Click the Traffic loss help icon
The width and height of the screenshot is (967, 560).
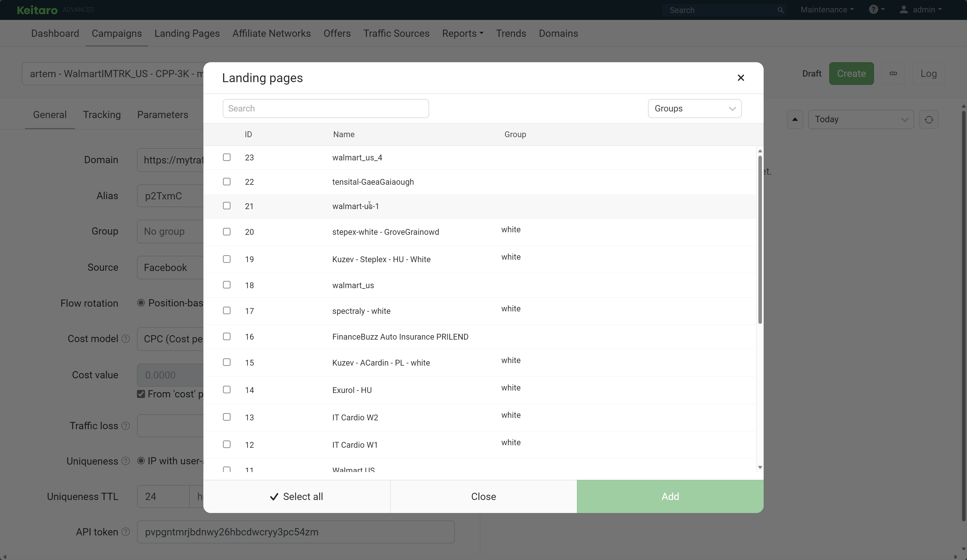pyautogui.click(x=126, y=426)
